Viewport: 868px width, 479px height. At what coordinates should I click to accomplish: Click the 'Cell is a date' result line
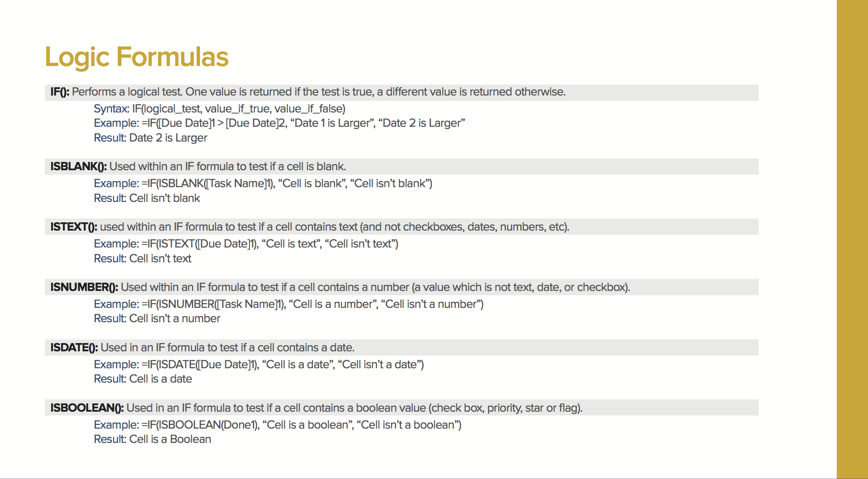click(143, 379)
